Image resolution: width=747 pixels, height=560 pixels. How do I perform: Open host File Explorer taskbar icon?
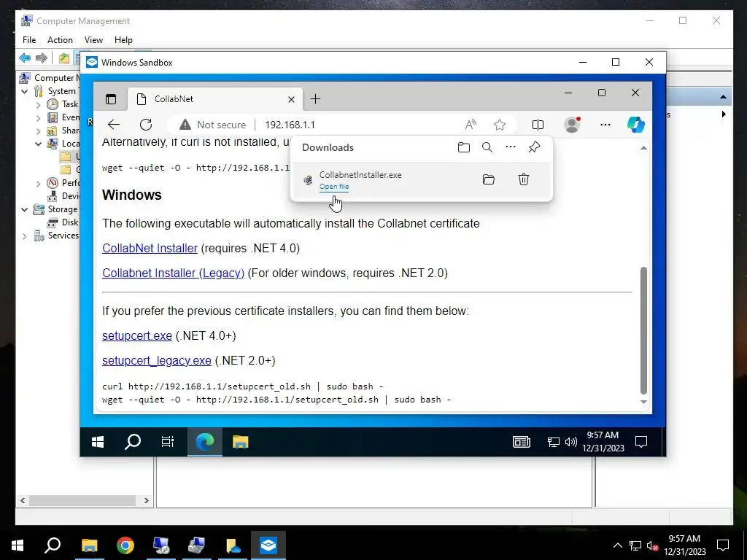(89, 545)
